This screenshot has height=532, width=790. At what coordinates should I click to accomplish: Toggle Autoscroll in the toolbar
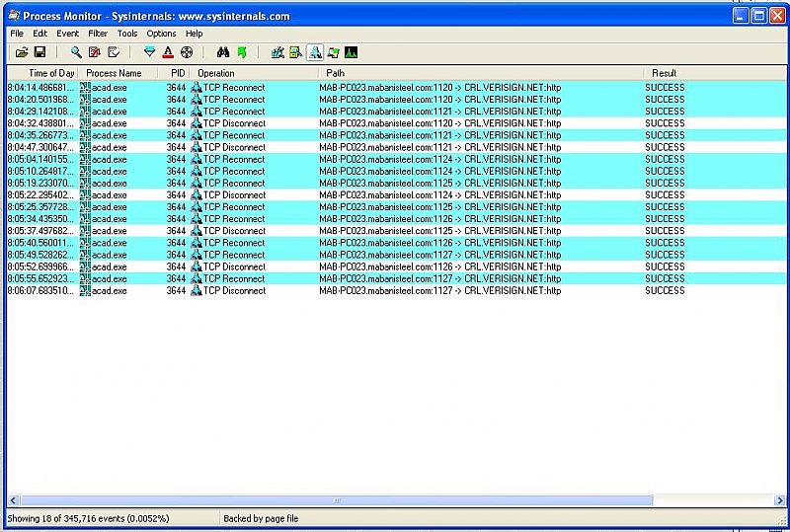(x=94, y=52)
